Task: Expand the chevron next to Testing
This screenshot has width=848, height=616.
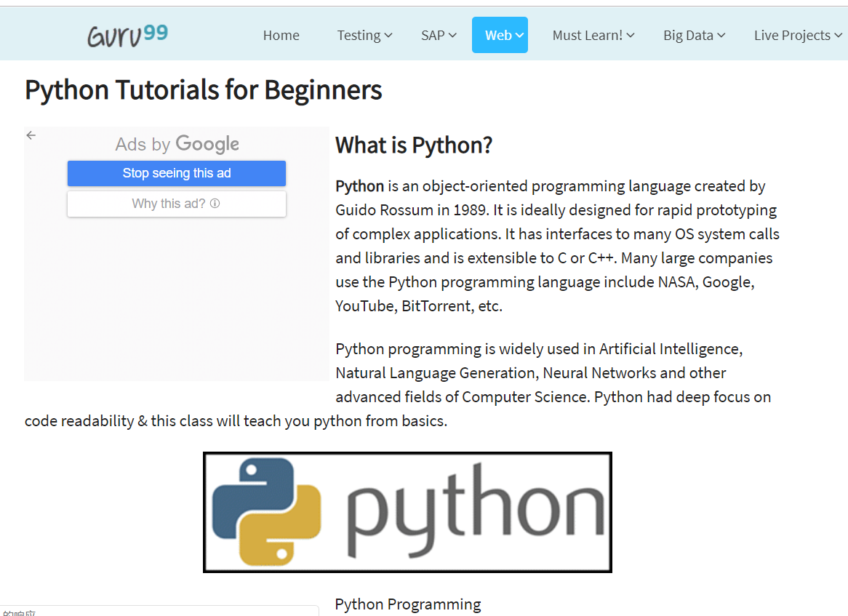Action: tap(388, 36)
